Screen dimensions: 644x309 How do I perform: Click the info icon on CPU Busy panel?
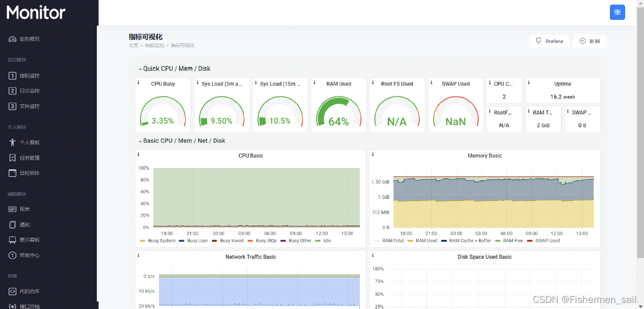tap(138, 83)
